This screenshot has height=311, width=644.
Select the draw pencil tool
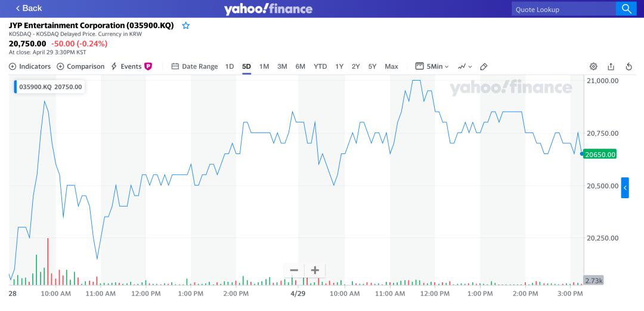point(484,66)
